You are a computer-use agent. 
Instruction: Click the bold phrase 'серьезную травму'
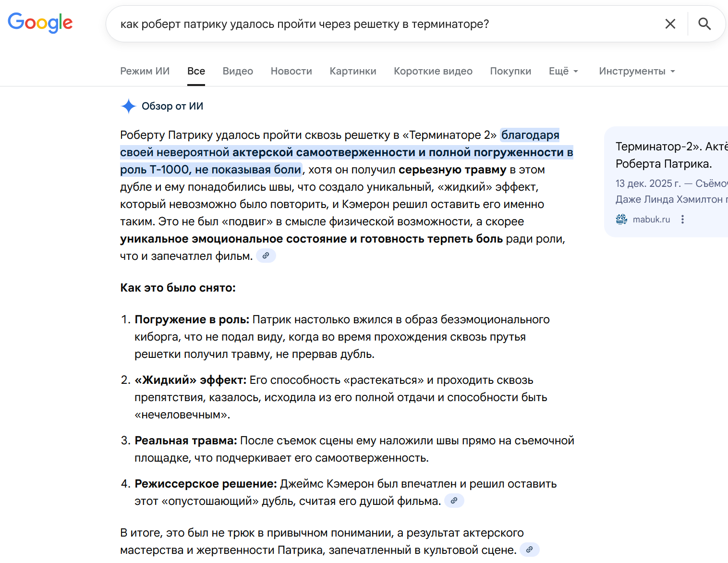[x=452, y=170]
